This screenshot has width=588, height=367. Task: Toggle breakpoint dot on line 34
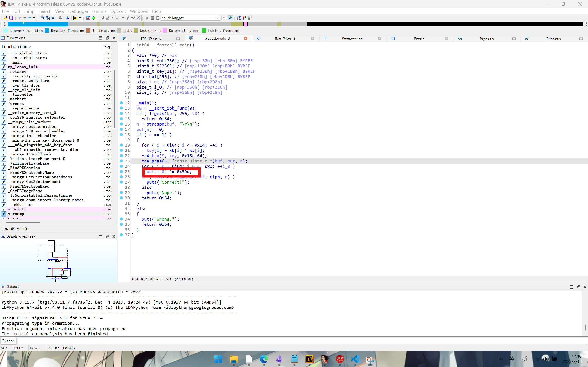click(x=122, y=219)
